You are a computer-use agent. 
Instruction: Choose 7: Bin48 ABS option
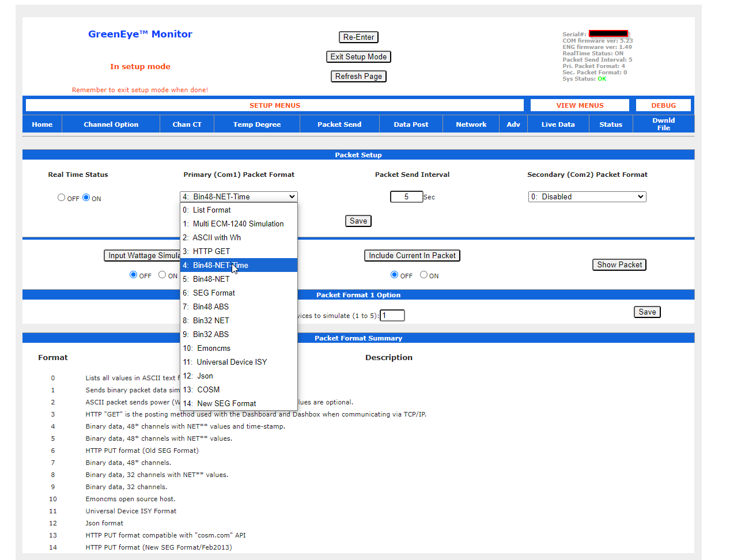[x=239, y=307]
